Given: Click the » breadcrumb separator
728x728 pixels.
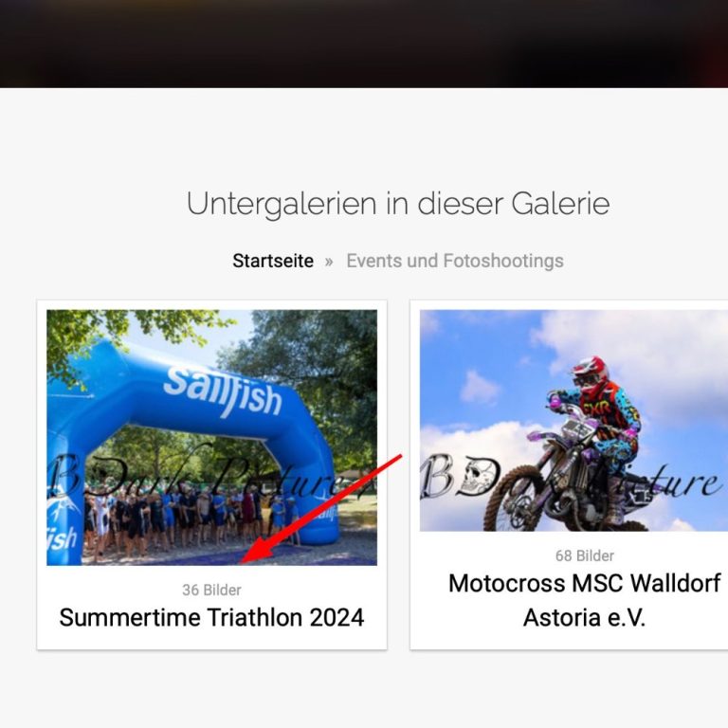Looking at the screenshot, I should (x=329, y=262).
